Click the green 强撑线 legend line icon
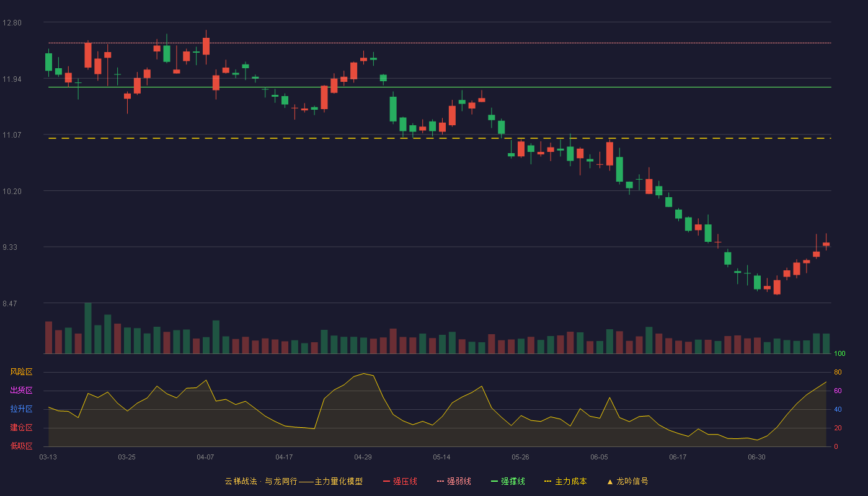The width and height of the screenshot is (868, 496). tap(494, 481)
